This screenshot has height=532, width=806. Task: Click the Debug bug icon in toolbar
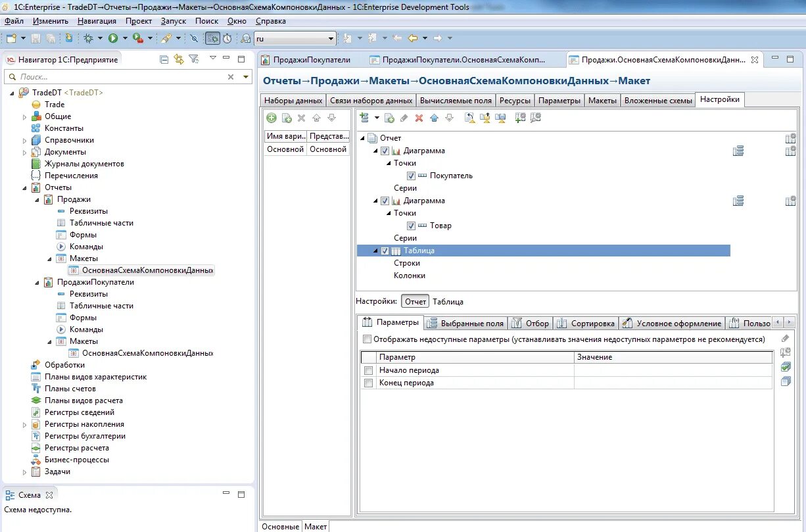89,38
